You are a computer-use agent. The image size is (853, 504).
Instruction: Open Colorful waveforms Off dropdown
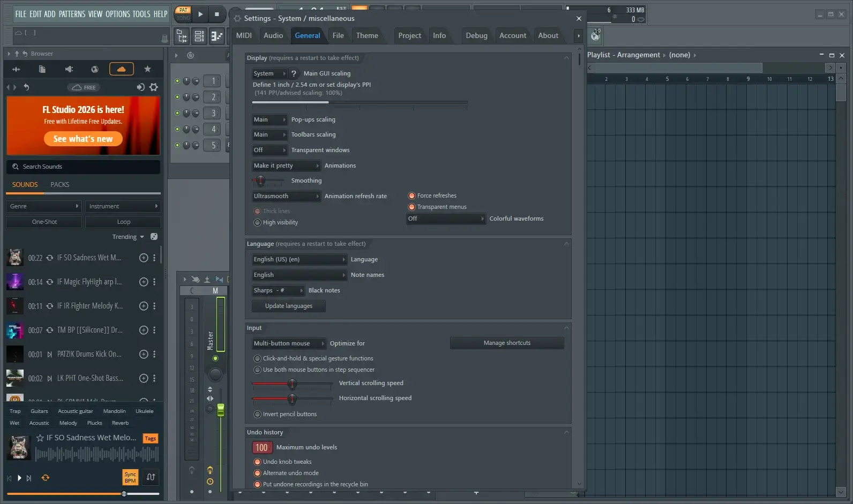coord(446,219)
